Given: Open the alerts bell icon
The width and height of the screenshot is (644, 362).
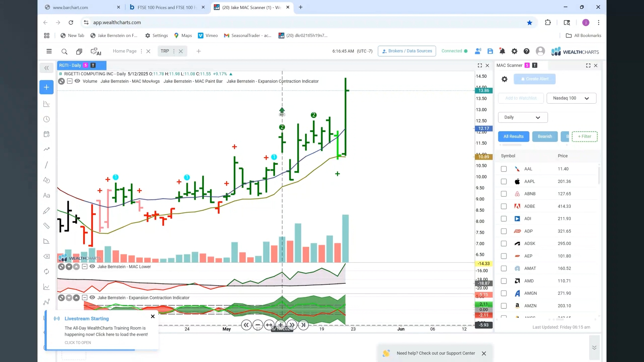Looking at the screenshot, I should [x=502, y=51].
